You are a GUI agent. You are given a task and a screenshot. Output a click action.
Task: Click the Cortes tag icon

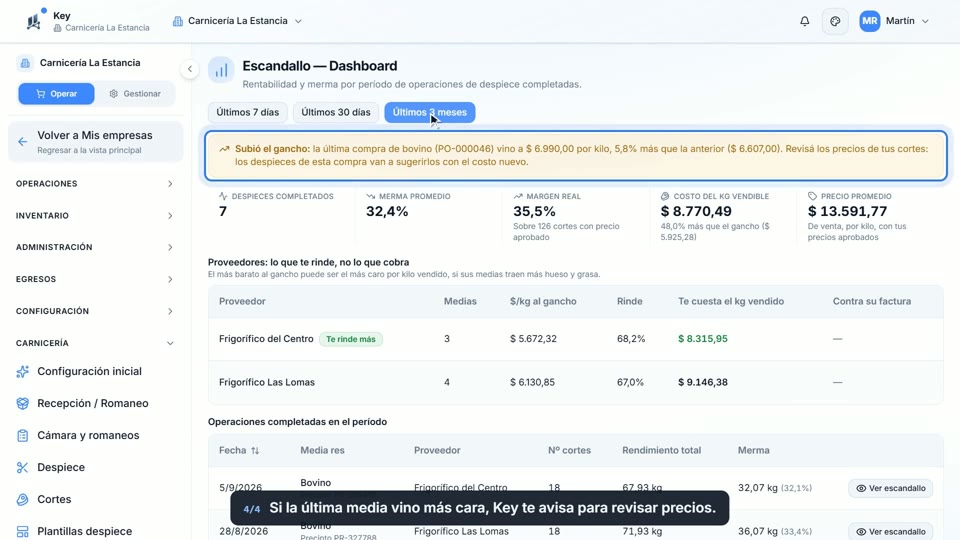pos(23,499)
